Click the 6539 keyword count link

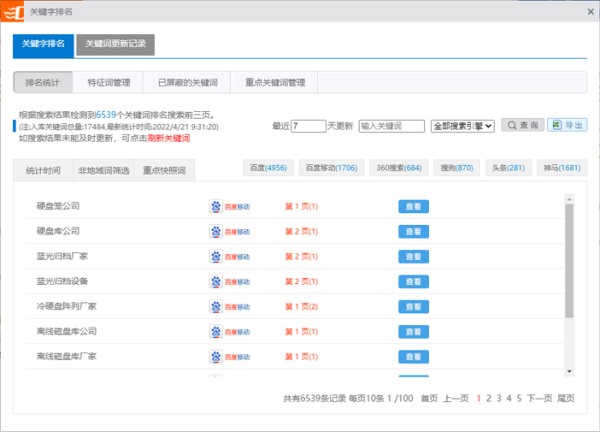106,114
